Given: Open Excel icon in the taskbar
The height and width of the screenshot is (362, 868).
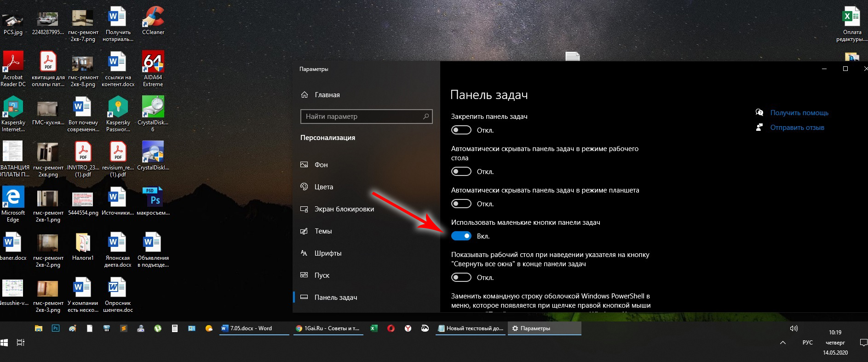Looking at the screenshot, I should (x=374, y=328).
